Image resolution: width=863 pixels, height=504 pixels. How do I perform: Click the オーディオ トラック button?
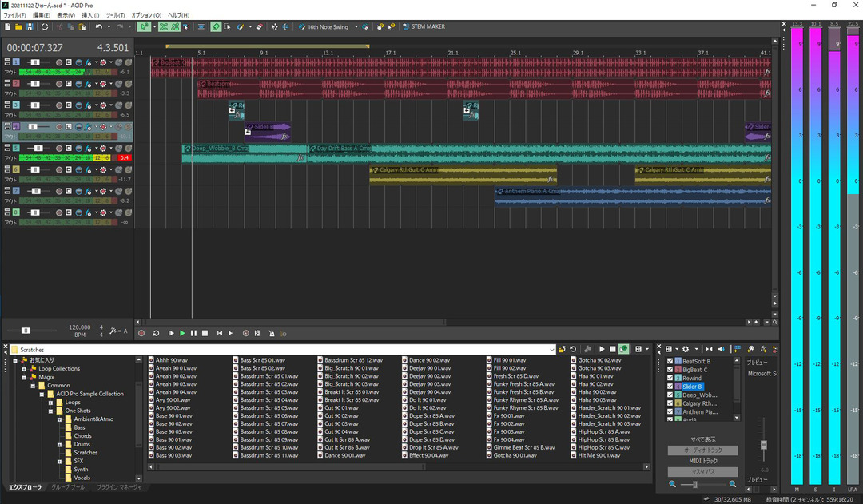click(703, 450)
